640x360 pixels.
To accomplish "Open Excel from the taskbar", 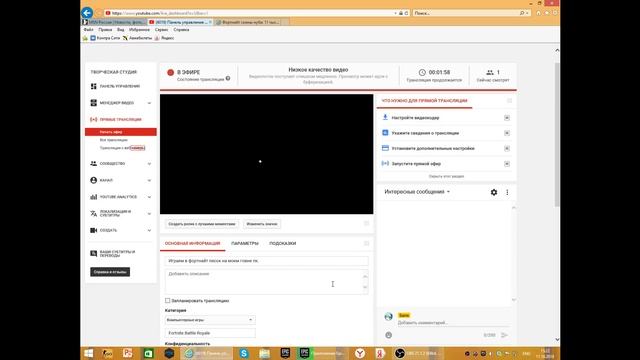I will 148,353.
